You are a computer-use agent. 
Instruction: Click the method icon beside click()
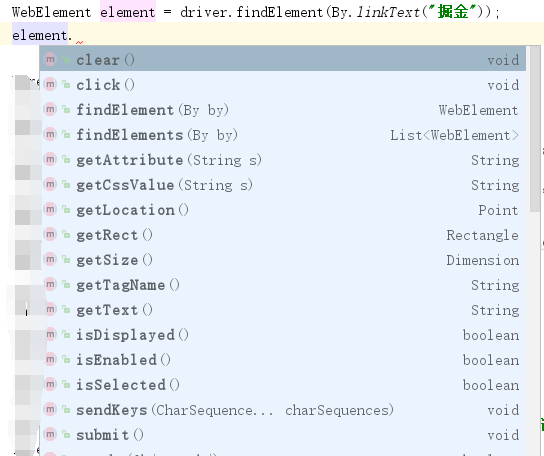pos(50,84)
